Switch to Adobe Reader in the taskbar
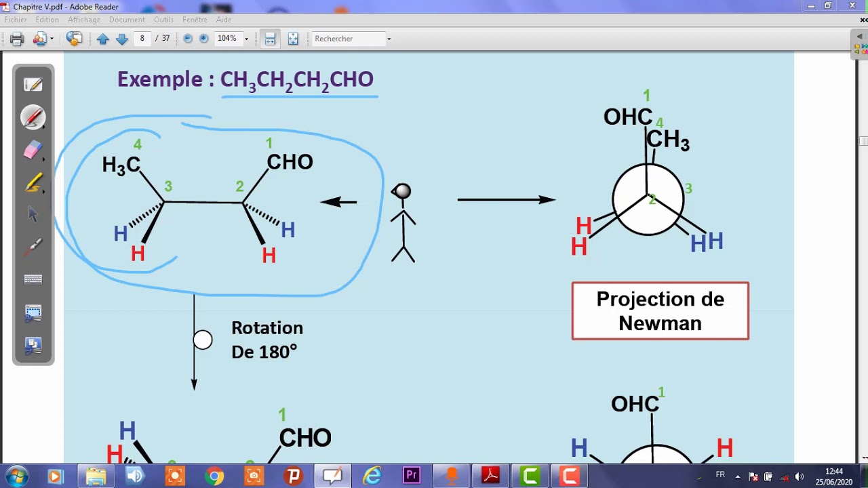This screenshot has height=488, width=868. [x=490, y=476]
